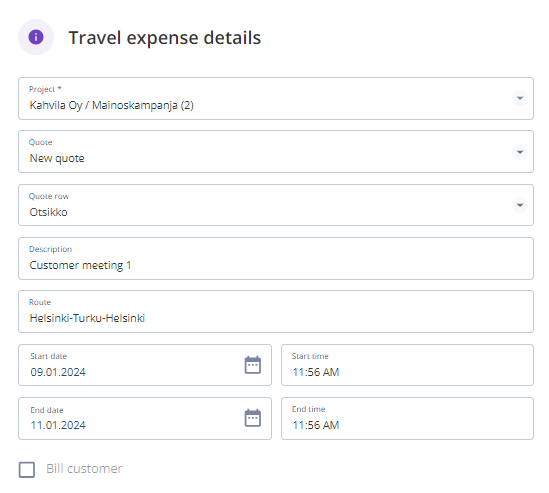Tick the Bill customer checkbox

[27, 470]
